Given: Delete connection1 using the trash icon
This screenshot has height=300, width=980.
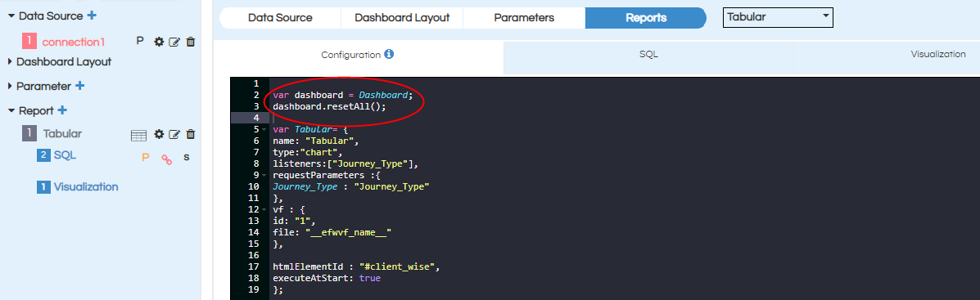Looking at the screenshot, I should tap(191, 42).
